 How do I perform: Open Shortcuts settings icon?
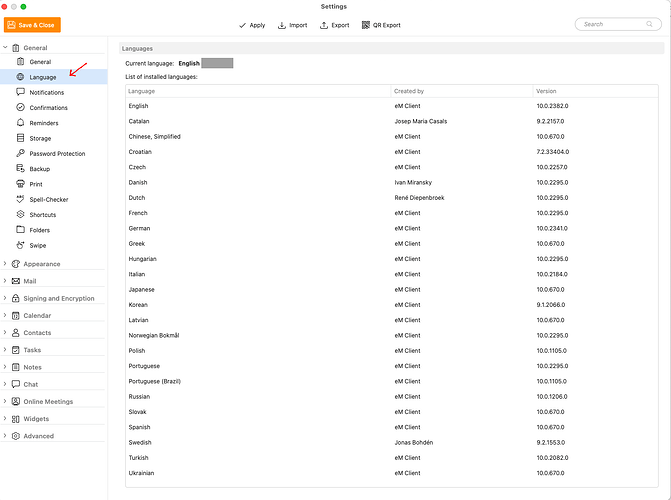(20, 214)
